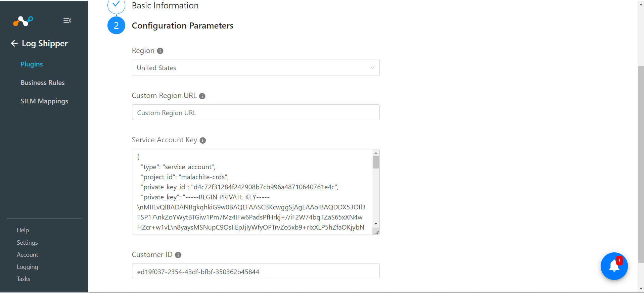
Task: Open the Plugins menu item
Action: [x=32, y=64]
